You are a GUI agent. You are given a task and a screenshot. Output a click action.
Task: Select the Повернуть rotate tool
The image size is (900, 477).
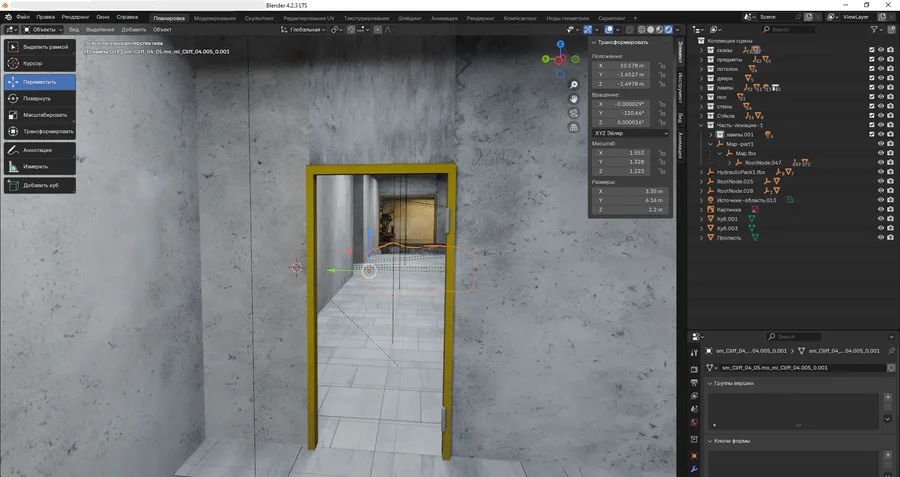coord(40,99)
